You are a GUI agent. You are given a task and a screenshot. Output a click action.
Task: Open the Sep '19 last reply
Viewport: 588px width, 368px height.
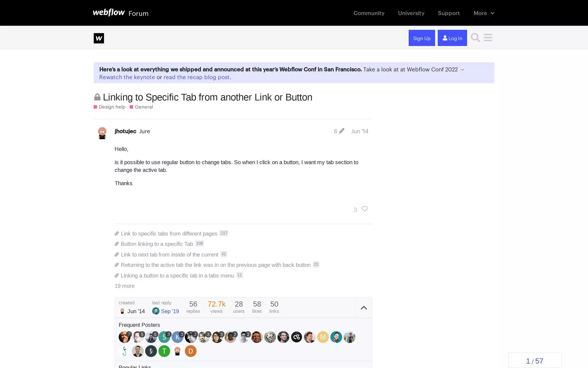click(170, 311)
